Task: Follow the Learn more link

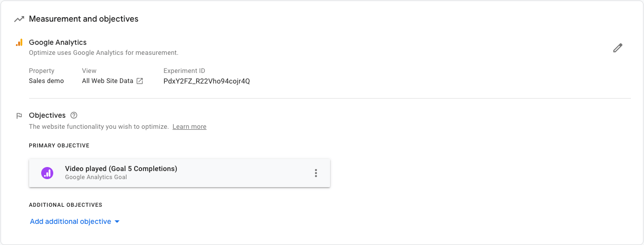Action: pos(189,127)
